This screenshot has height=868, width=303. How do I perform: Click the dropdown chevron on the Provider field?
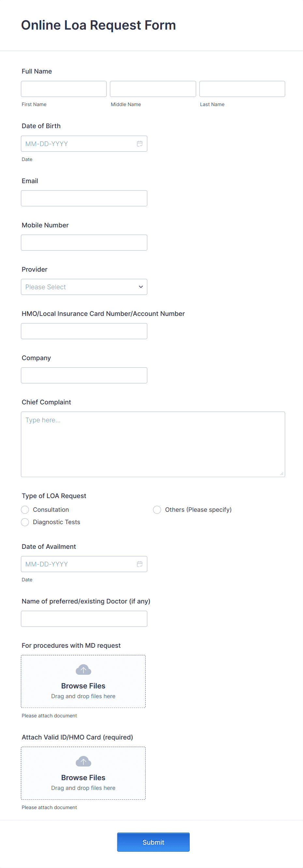pos(140,287)
